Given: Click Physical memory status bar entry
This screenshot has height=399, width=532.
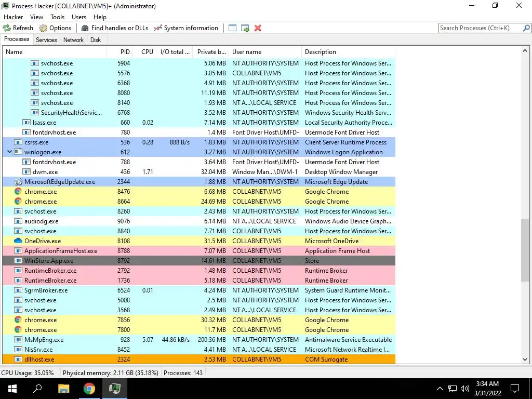Looking at the screenshot, I should click(x=111, y=373).
